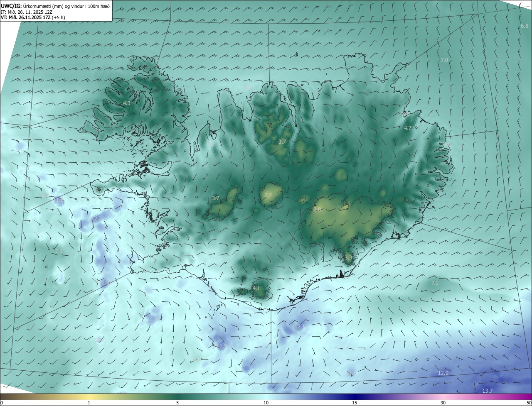Click the 7.0 value over the sea northeast of Iceland
This screenshot has height=406, width=532.
[444, 60]
